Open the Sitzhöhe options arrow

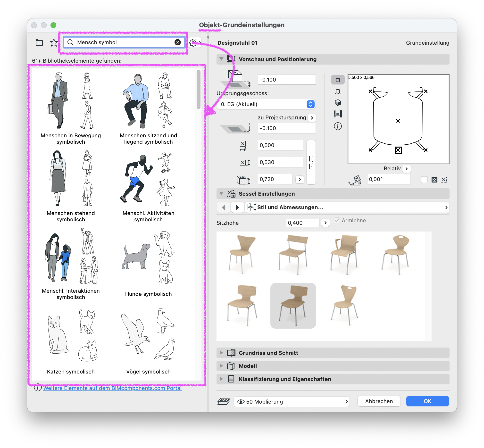pyautogui.click(x=325, y=223)
